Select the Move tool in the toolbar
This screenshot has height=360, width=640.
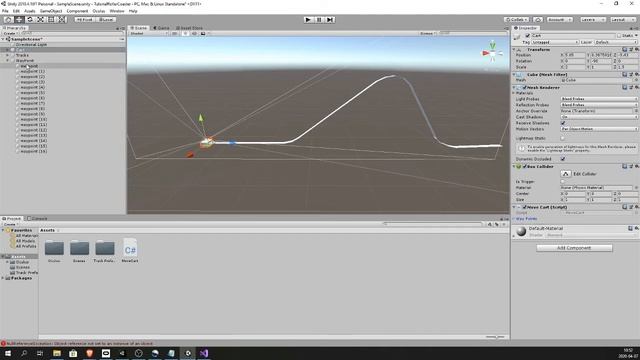(19, 19)
